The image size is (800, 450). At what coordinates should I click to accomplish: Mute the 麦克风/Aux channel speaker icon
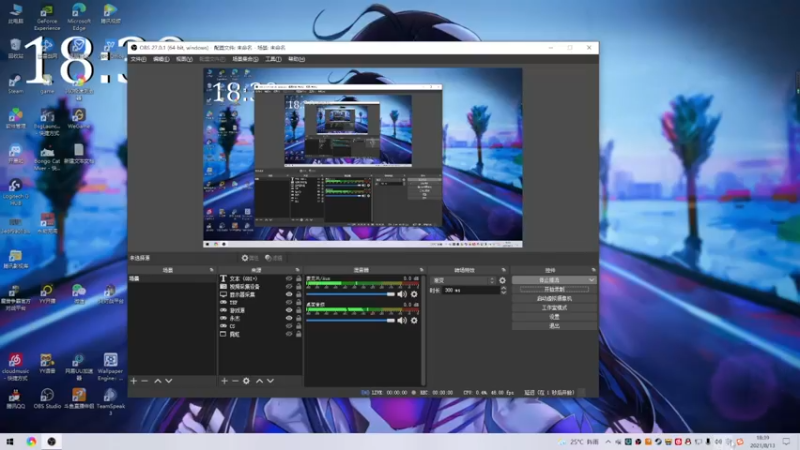click(402, 294)
